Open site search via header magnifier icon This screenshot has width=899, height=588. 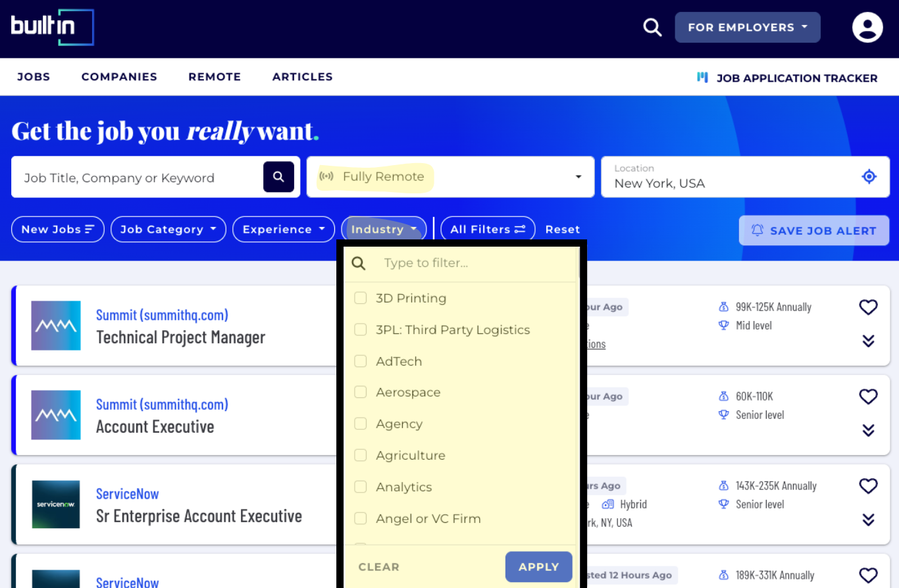tap(652, 28)
